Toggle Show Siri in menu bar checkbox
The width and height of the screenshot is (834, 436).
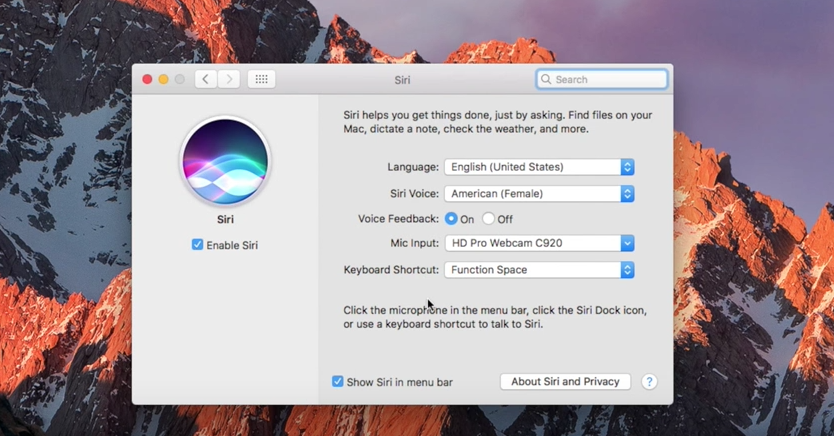[x=337, y=381]
